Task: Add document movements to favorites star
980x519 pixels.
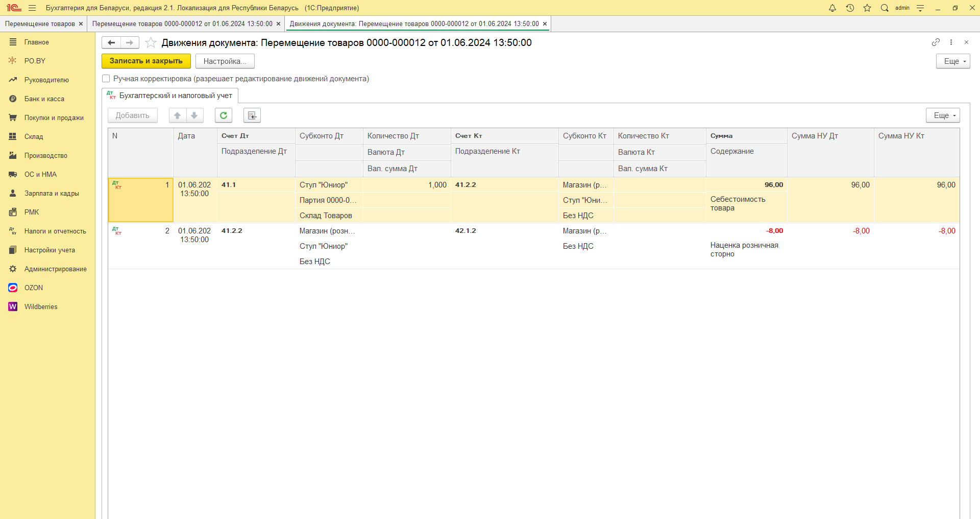Action: pyautogui.click(x=151, y=42)
